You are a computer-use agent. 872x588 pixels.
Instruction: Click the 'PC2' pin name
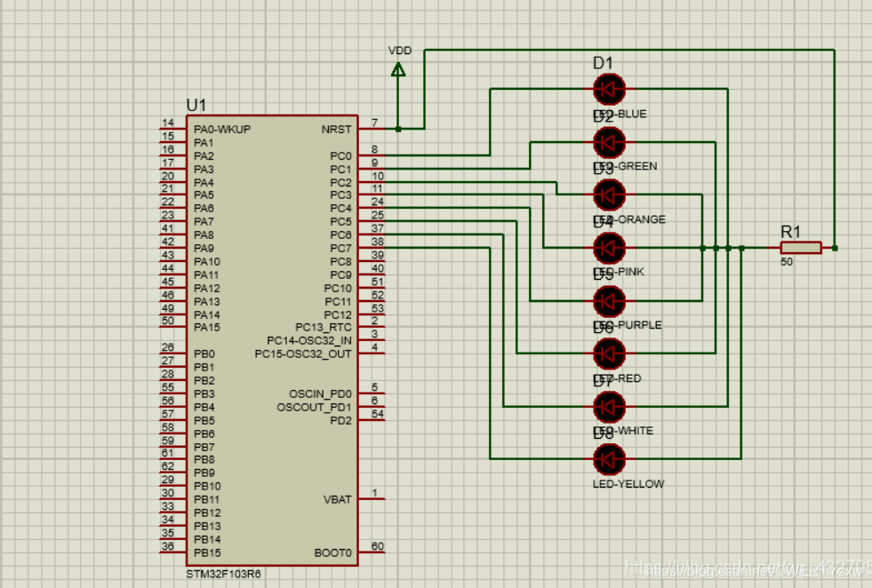(x=341, y=183)
